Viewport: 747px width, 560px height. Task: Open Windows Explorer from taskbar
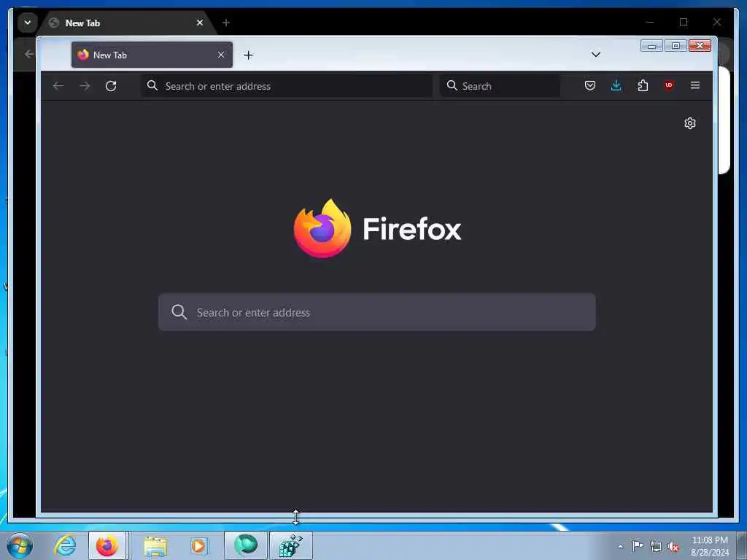tap(156, 545)
